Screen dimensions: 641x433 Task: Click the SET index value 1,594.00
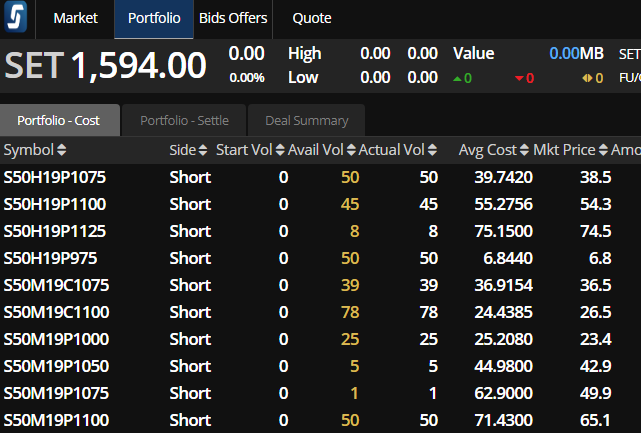pyautogui.click(x=139, y=66)
